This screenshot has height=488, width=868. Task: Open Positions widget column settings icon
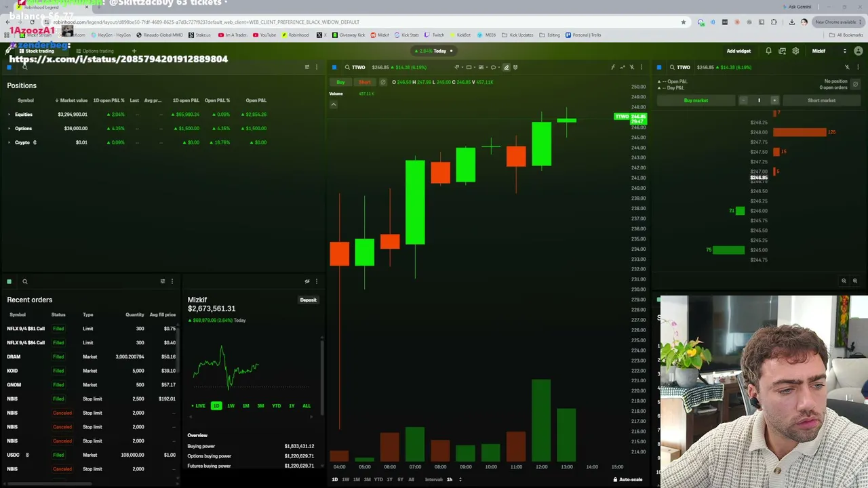click(x=307, y=67)
